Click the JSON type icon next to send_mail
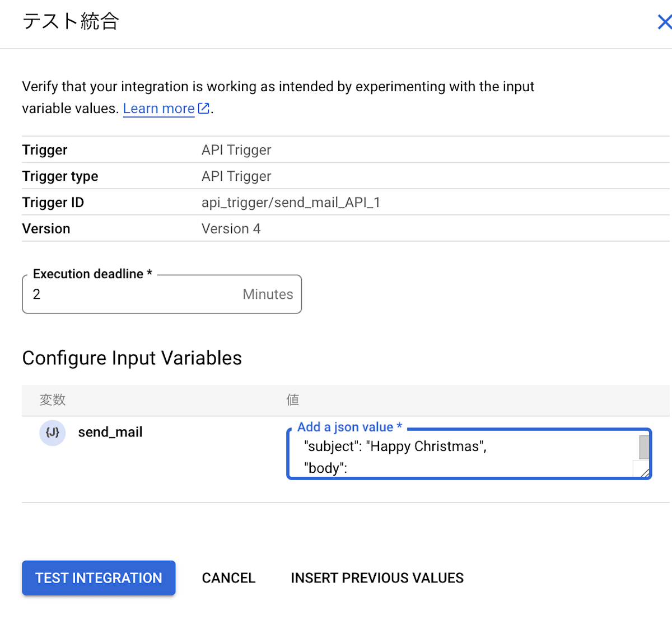 (53, 433)
